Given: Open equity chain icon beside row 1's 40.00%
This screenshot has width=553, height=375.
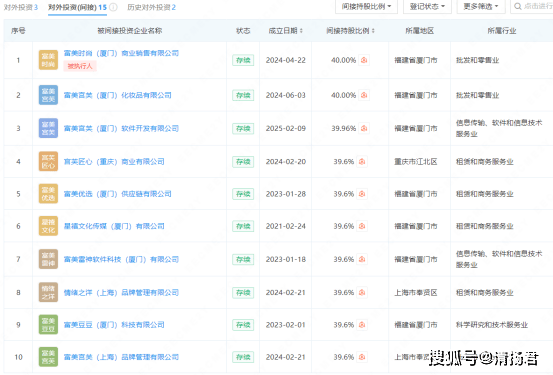Looking at the screenshot, I should click(364, 60).
